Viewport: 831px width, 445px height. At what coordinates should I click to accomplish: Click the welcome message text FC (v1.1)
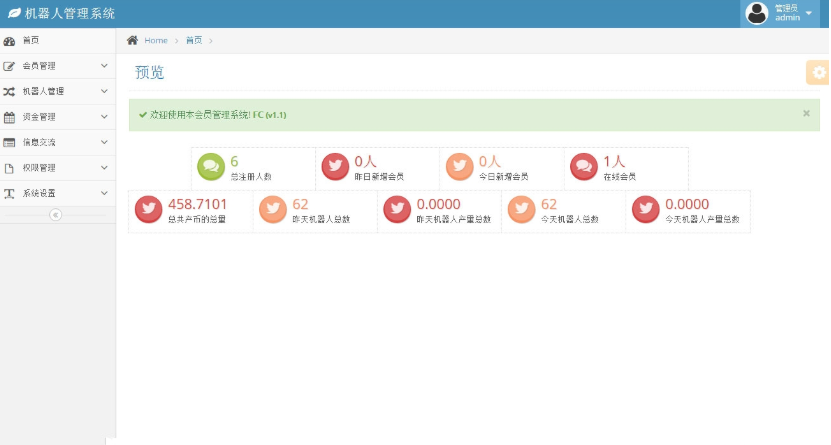pos(269,115)
